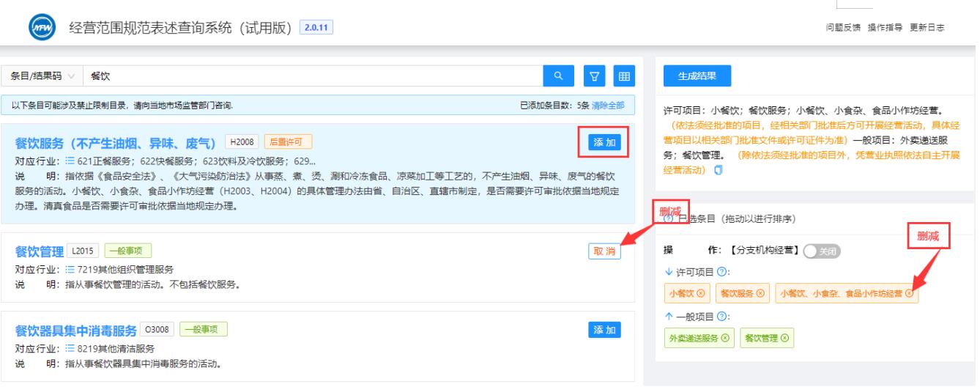Copy generated result with clipboard icon
980x387 pixels.
click(719, 170)
